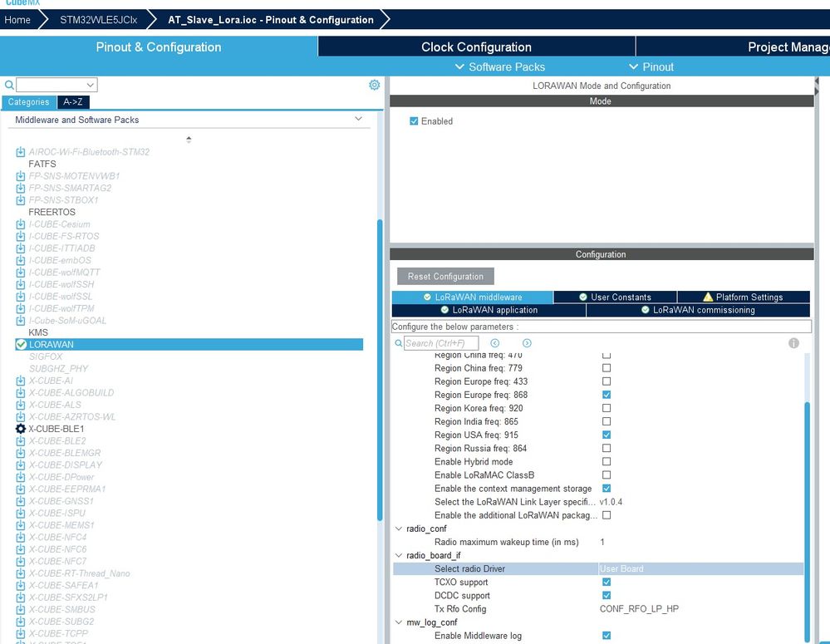Click the download icon beside FP-SNS-MOTENVWB1
830x644 pixels.
[x=20, y=176]
